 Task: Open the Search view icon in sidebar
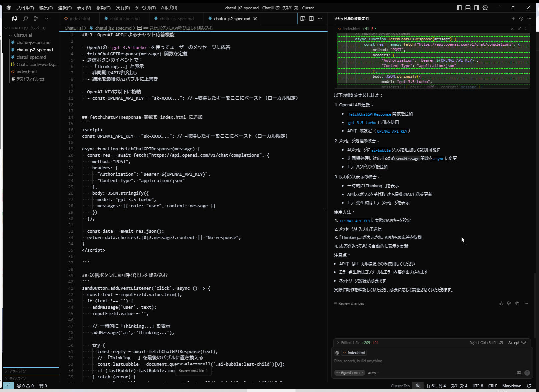coord(25,19)
